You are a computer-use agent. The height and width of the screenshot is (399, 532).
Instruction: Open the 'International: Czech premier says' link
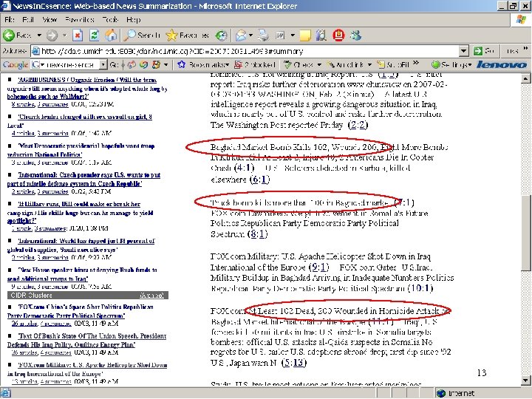point(83,179)
